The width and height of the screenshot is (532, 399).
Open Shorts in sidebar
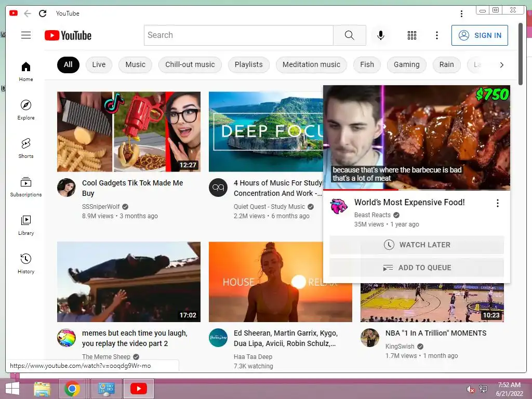coord(26,148)
